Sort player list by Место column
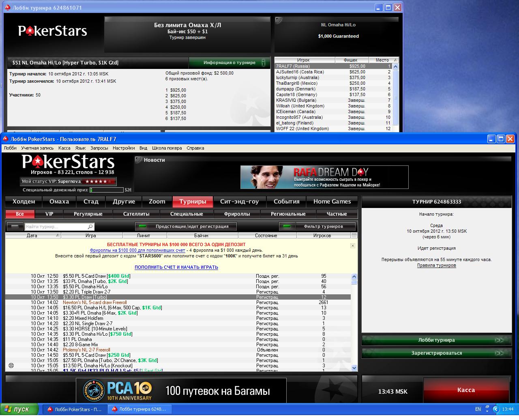 coord(382,60)
